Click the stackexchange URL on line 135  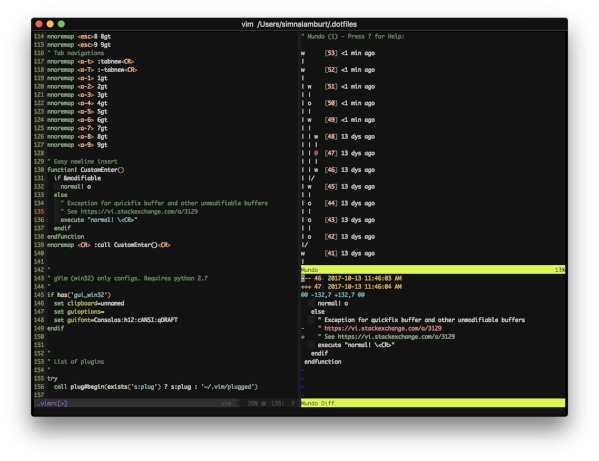pyautogui.click(x=139, y=212)
